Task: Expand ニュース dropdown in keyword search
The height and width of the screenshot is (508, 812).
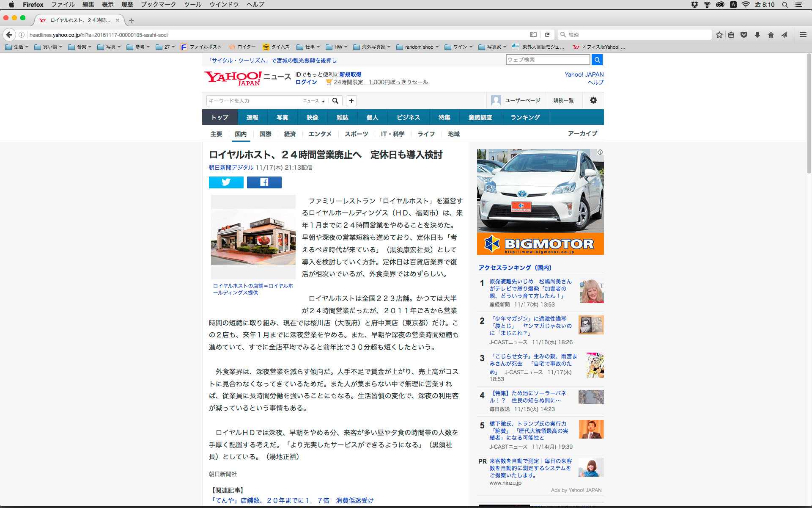Action: [x=314, y=101]
